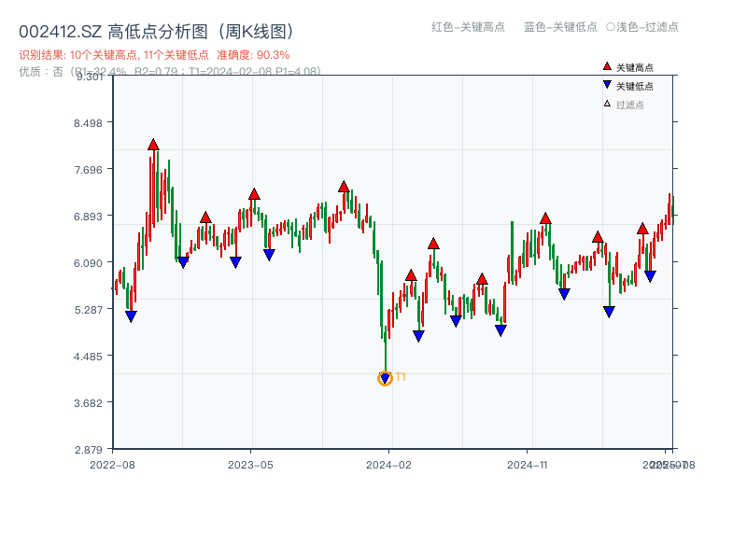Click the 准确度: 90.3% text
This screenshot has width=747, height=560.
[253, 55]
